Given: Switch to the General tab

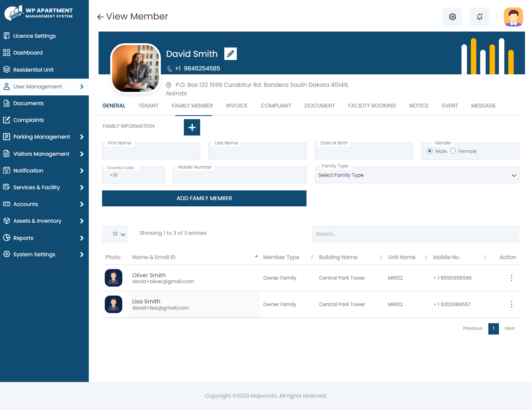Looking at the screenshot, I should [x=114, y=106].
